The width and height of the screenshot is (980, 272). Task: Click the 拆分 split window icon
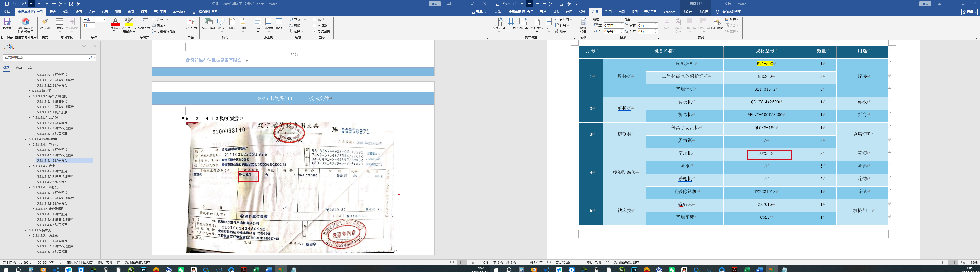(279, 22)
